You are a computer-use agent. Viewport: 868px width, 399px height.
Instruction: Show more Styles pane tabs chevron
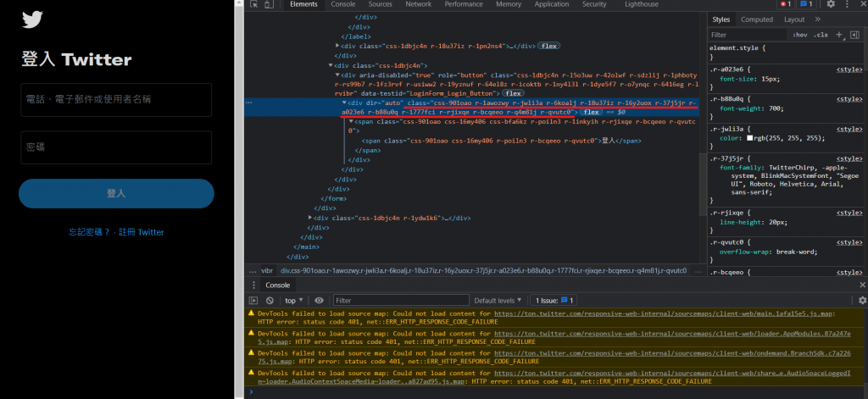[818, 19]
